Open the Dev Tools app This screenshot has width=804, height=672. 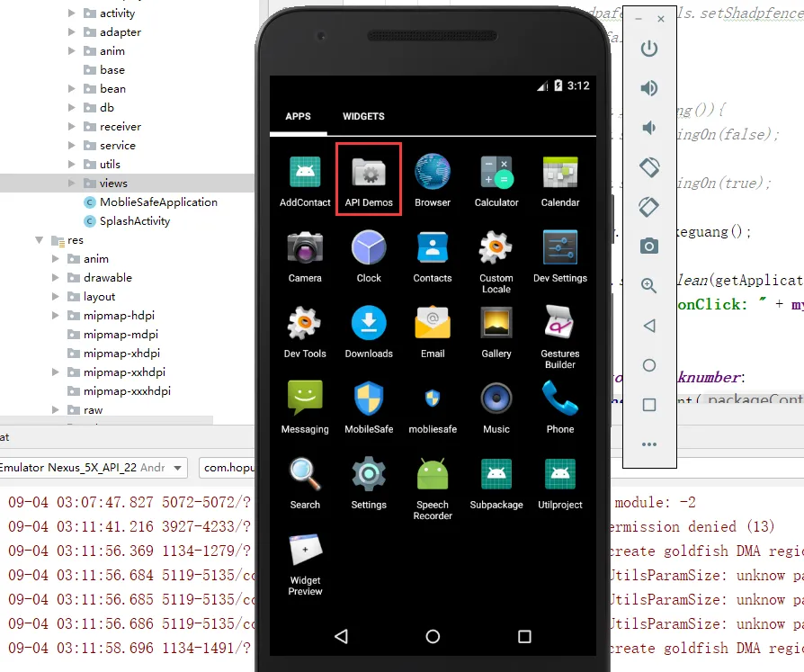(x=305, y=331)
